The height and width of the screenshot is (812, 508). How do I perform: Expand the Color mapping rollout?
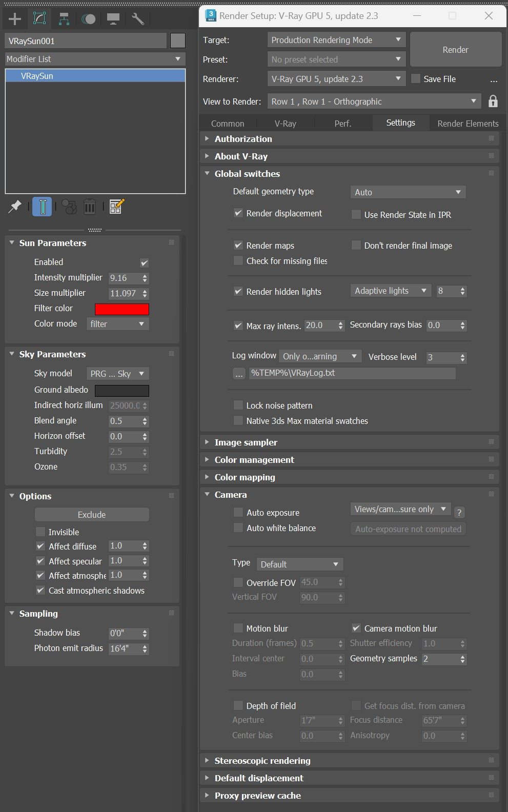pos(349,477)
